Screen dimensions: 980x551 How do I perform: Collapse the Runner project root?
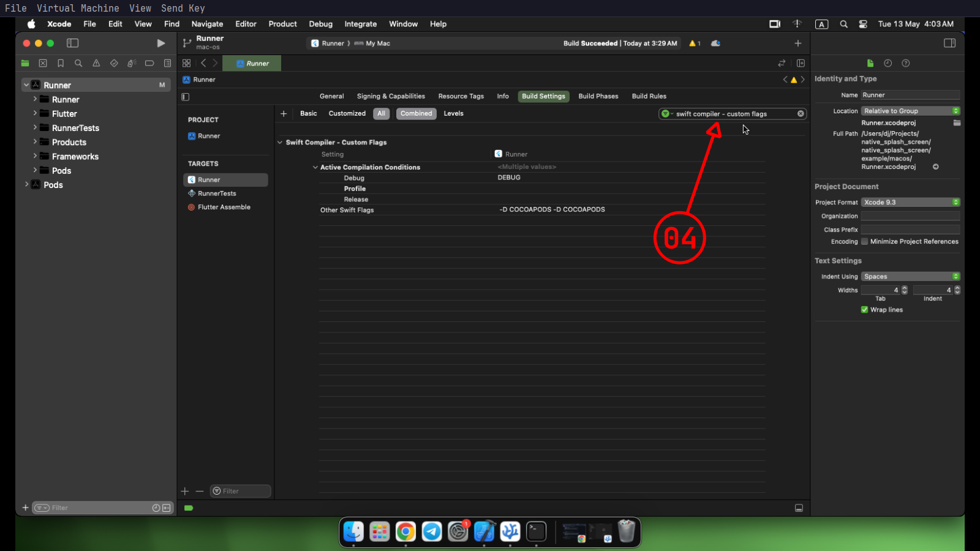coord(26,85)
